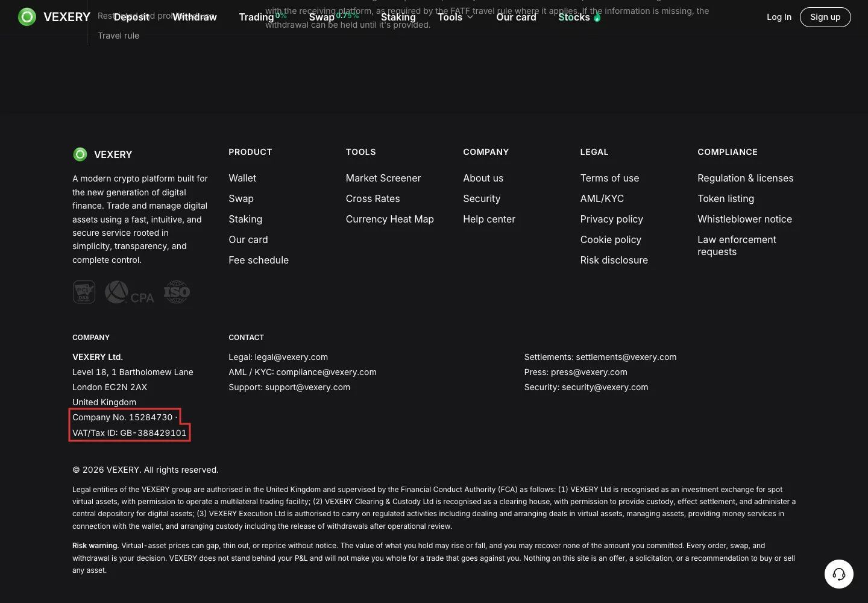Image resolution: width=868 pixels, height=603 pixels.
Task: Click the compliance@vexery.com email address
Action: [326, 372]
